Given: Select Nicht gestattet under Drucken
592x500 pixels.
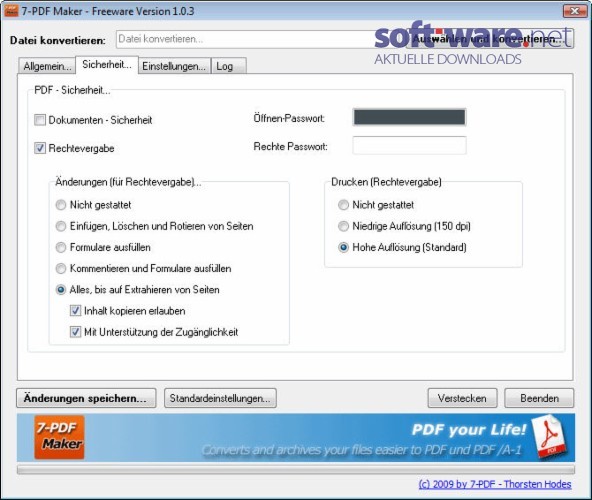Looking at the screenshot, I should click(343, 205).
